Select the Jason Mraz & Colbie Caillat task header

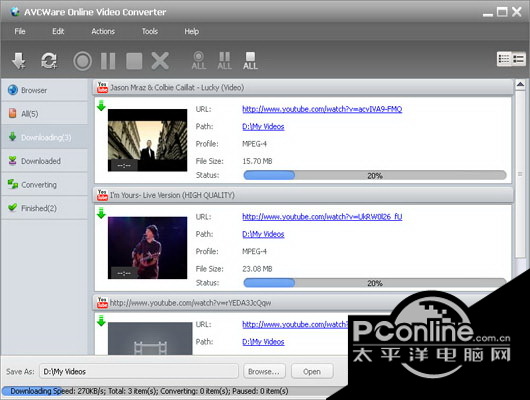coord(303,88)
